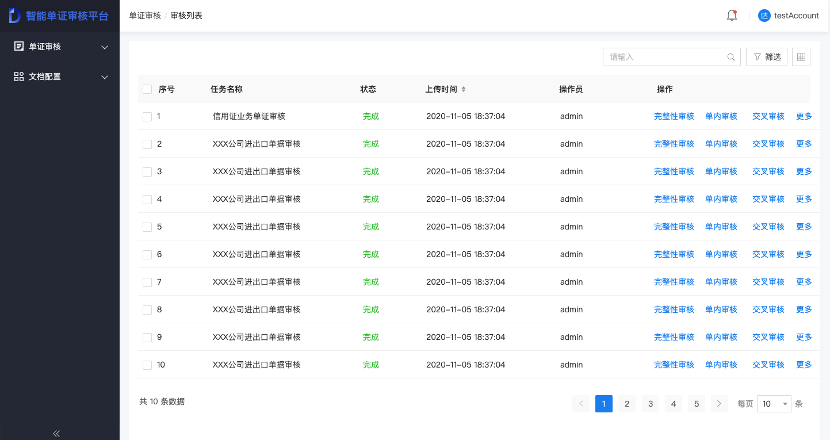Open the column settings grid icon

click(x=801, y=58)
